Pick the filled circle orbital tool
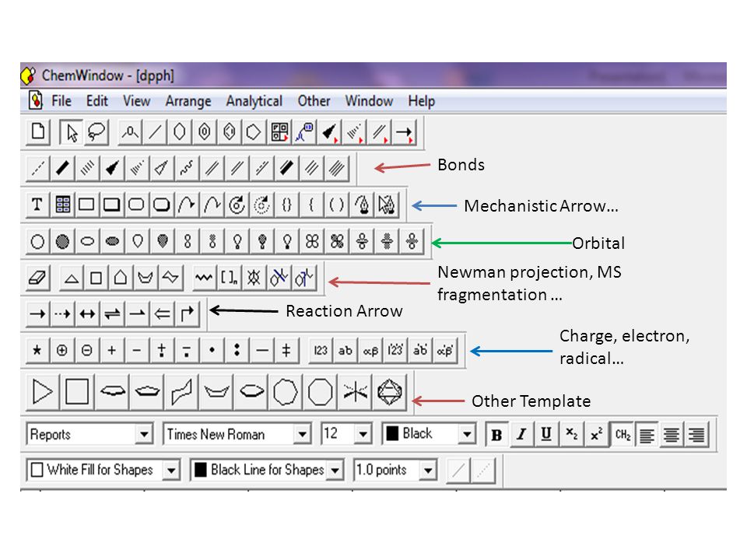This screenshot has height=560, width=747. [x=62, y=241]
